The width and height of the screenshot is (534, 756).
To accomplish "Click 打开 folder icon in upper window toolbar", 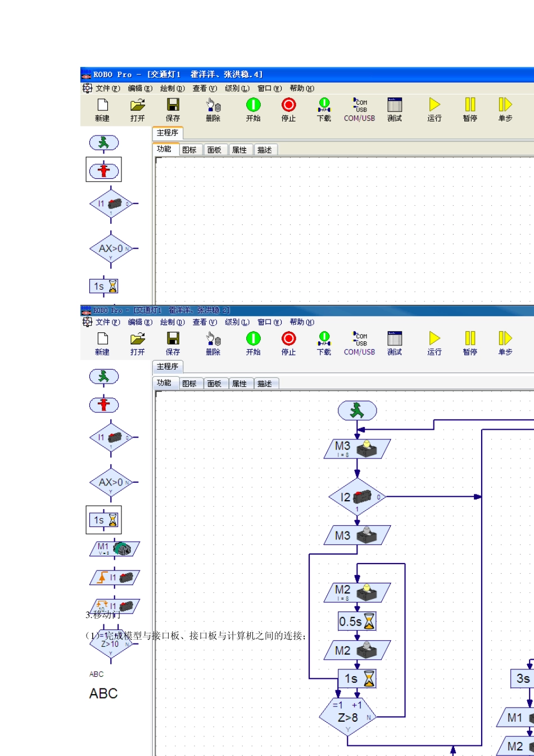I will tap(138, 110).
